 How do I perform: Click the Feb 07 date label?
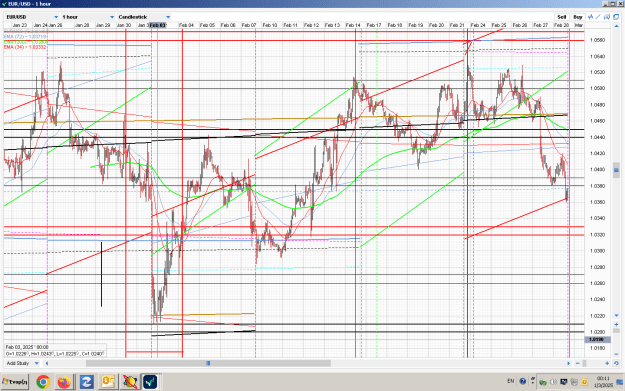click(x=249, y=25)
